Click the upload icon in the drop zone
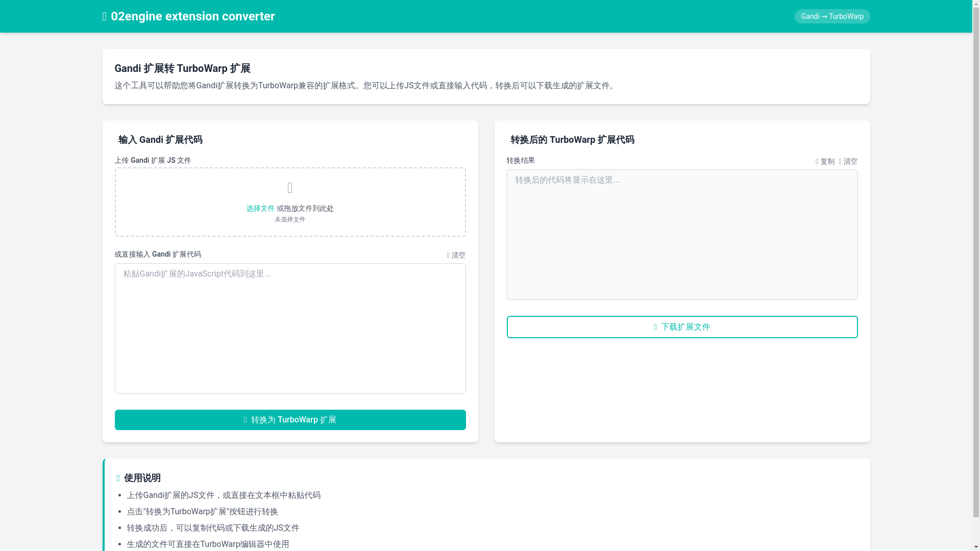Screen dimensions: 980x551 pos(290,188)
